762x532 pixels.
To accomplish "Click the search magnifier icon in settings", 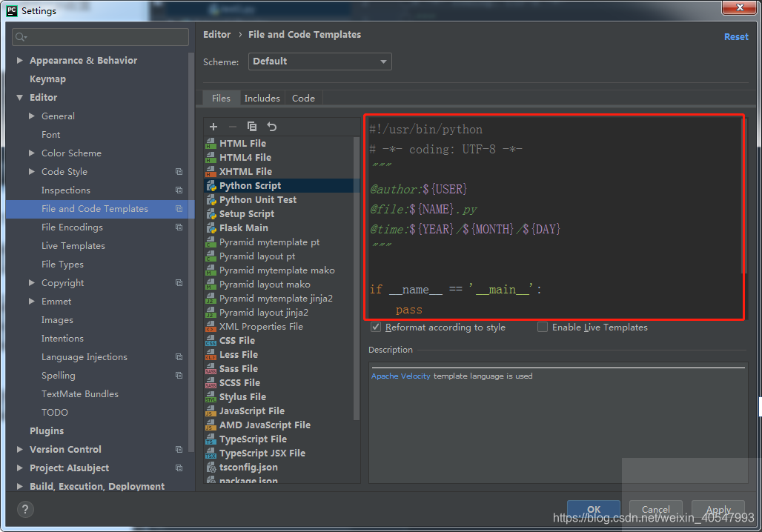I will coord(21,37).
